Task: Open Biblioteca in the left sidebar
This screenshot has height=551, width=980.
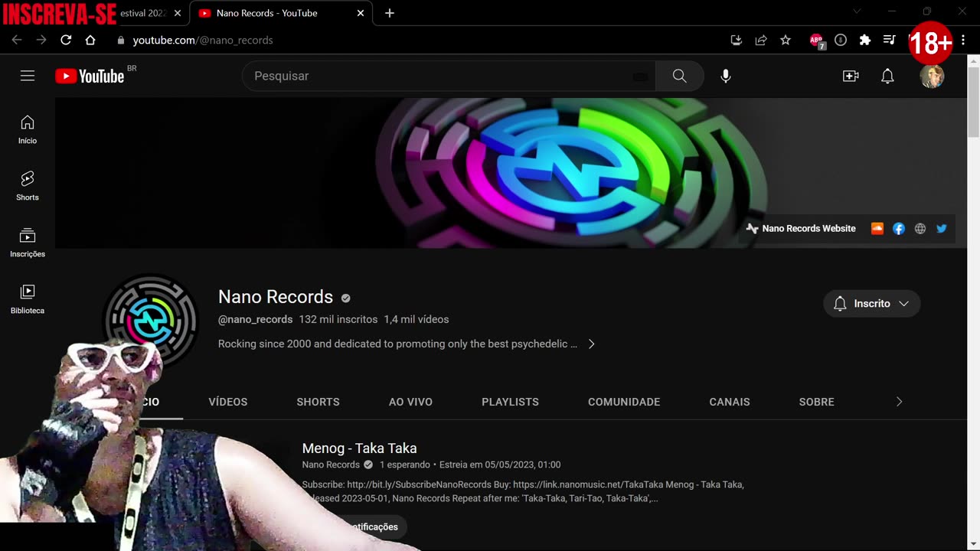Action: 28,299
